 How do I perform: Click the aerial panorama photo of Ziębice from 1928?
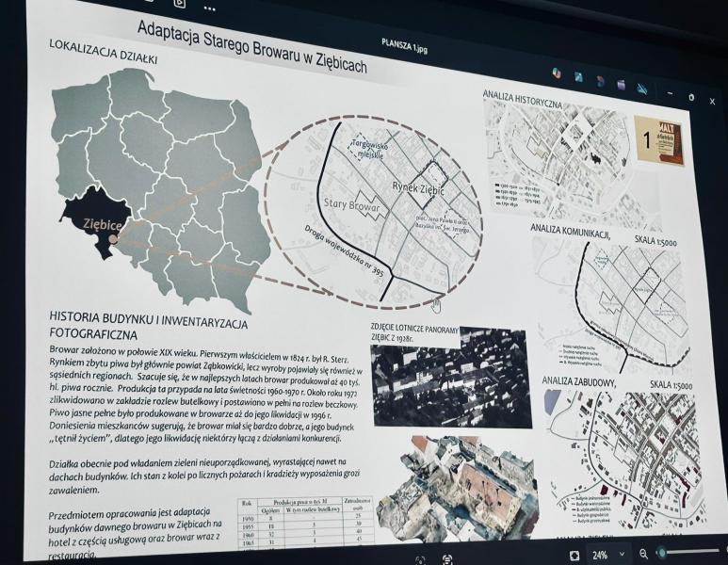coord(448,377)
